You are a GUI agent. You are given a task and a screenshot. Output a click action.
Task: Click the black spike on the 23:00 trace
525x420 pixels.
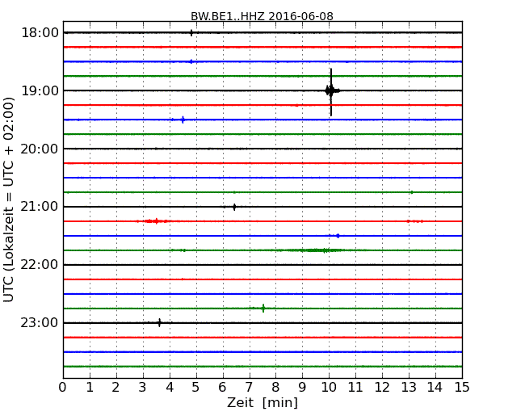click(159, 322)
